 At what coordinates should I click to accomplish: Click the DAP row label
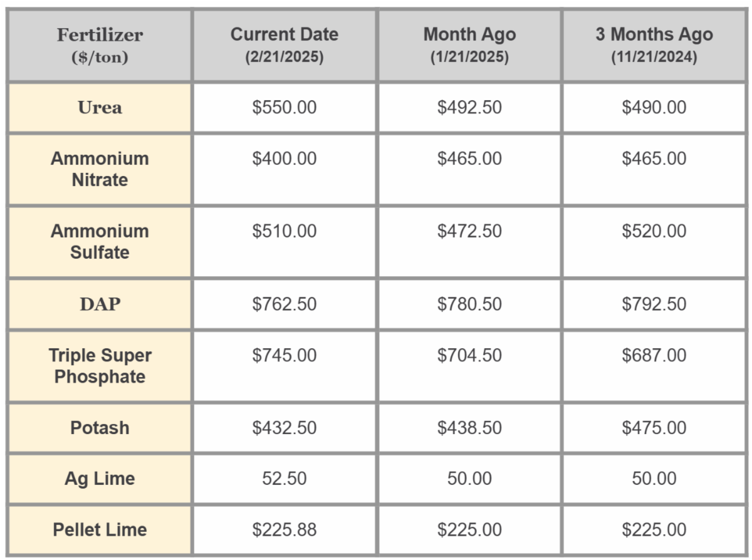coord(100,304)
